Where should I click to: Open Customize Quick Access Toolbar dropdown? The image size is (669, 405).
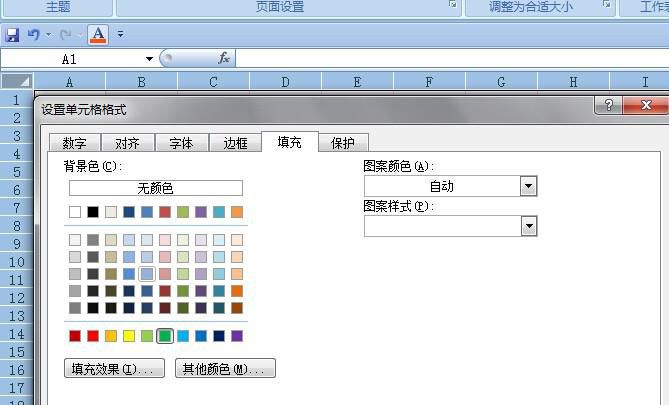(x=121, y=34)
